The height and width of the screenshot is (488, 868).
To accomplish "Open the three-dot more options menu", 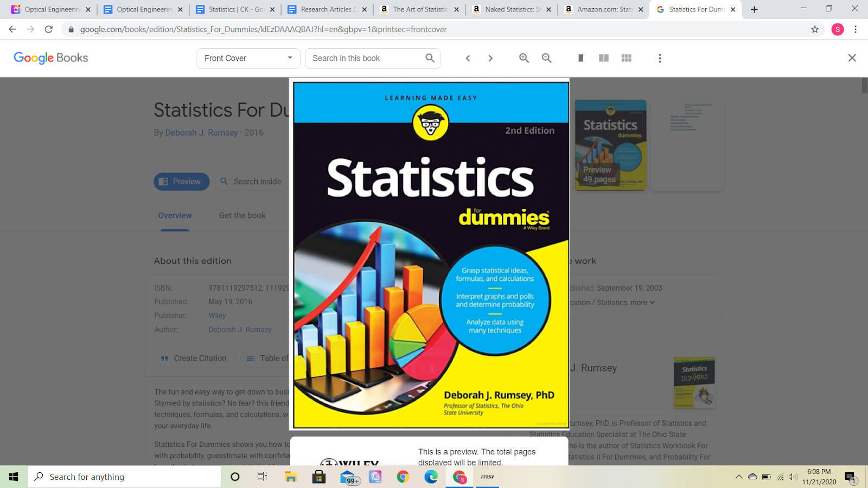I will click(660, 58).
